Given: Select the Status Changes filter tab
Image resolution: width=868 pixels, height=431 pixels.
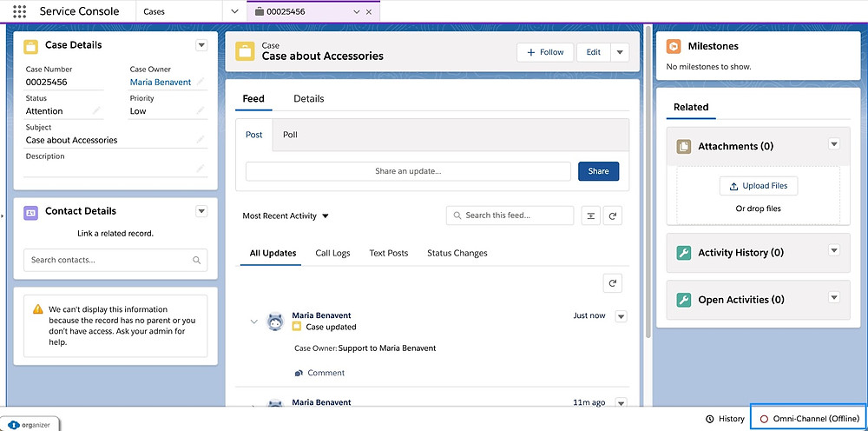Looking at the screenshot, I should click(457, 253).
